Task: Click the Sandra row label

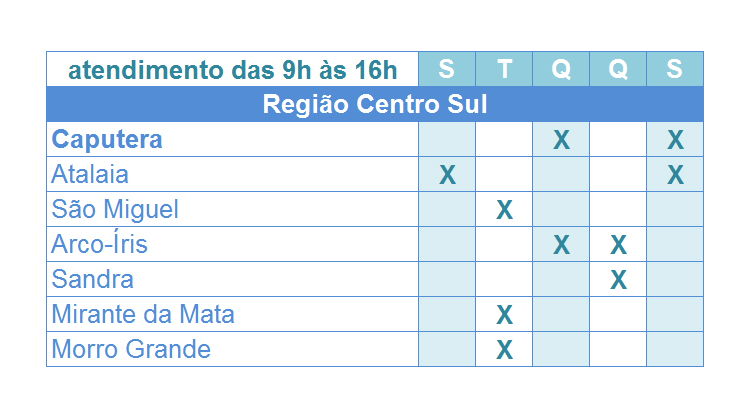Action: click(x=92, y=279)
